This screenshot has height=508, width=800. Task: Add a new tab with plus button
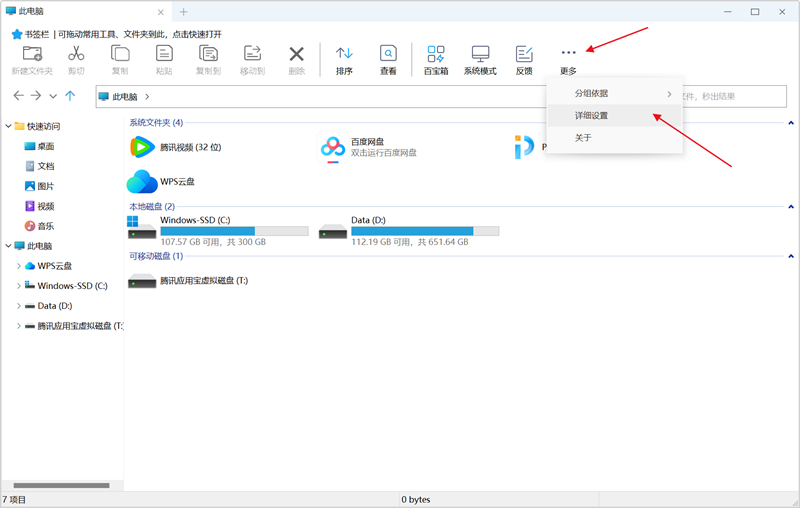(183, 12)
